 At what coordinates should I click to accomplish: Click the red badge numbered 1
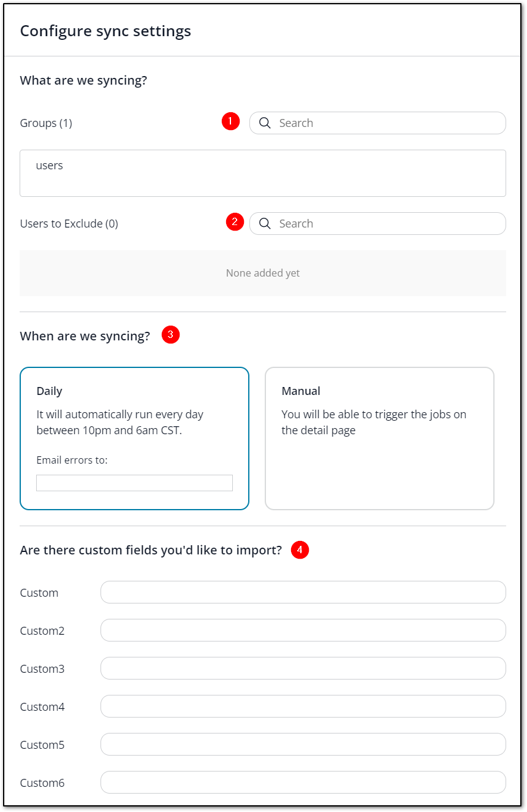231,121
